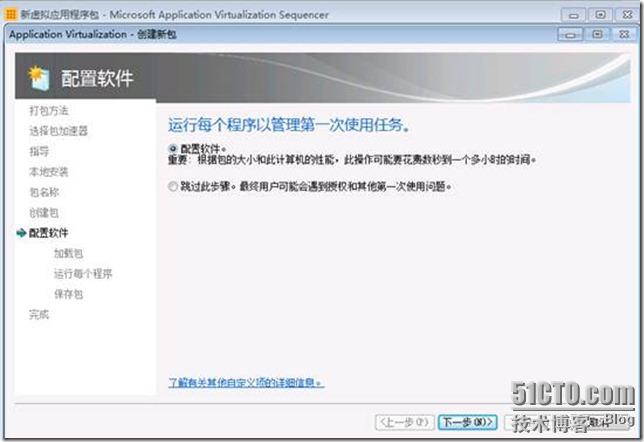The image size is (644, 442).
Task: Click the green arrow beside 配置软件 step
Action: point(21,233)
